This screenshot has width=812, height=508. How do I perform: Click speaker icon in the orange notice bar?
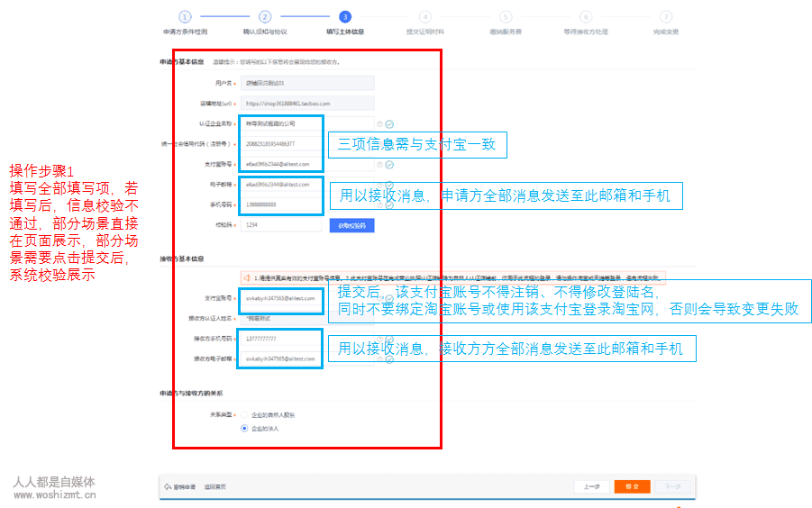click(x=245, y=277)
